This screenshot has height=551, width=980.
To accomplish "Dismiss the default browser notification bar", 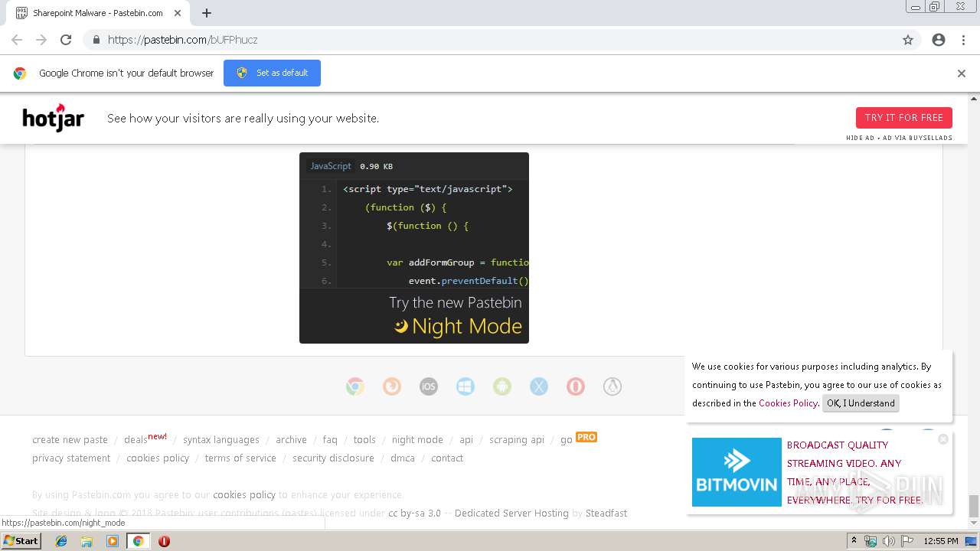I will [x=961, y=73].
